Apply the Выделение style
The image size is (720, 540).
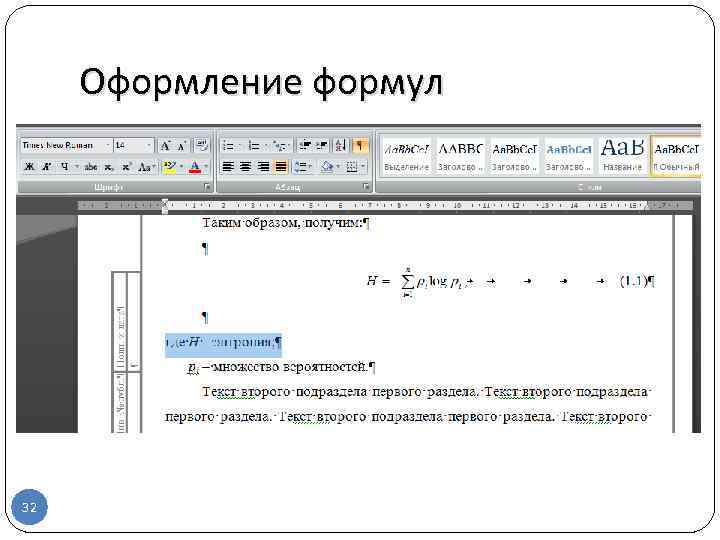coord(407,156)
